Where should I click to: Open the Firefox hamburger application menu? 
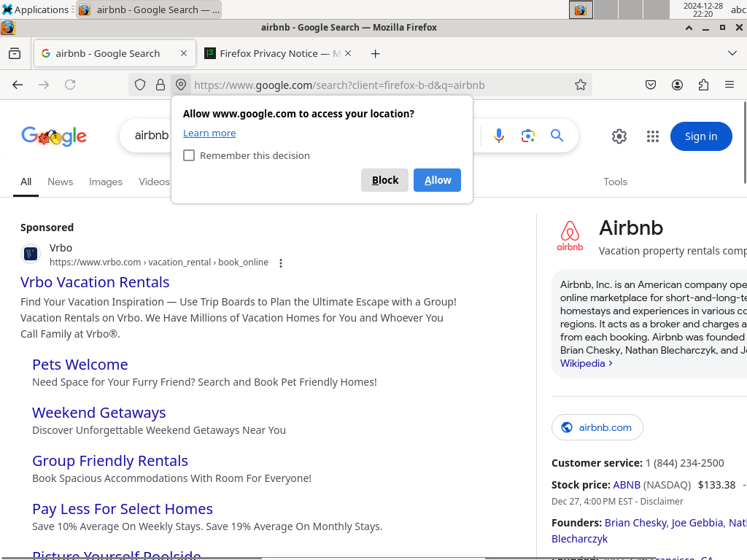729,85
